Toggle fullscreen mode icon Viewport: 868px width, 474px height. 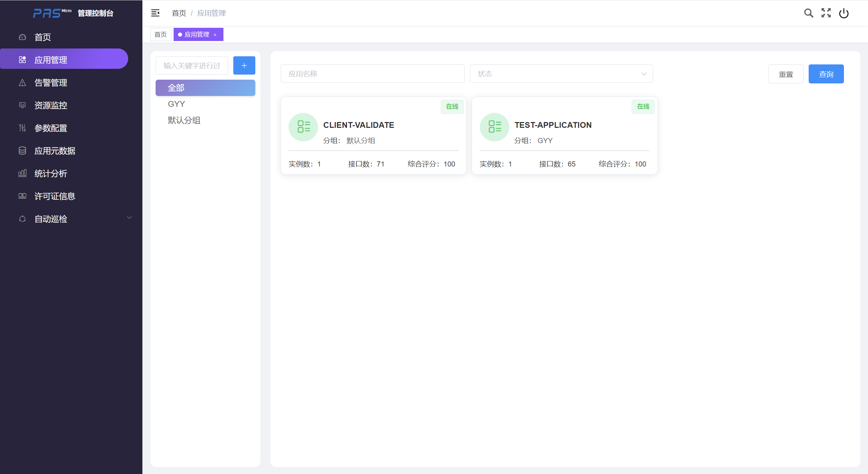pos(826,13)
